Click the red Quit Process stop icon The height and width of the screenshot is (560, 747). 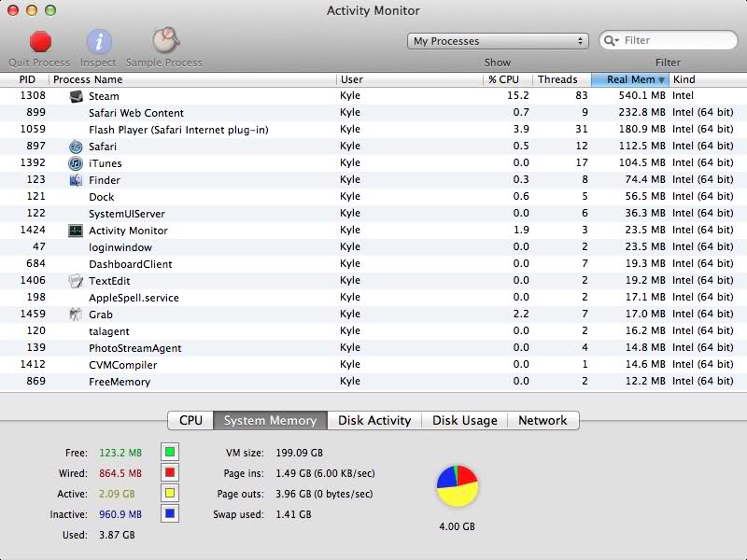[40, 41]
